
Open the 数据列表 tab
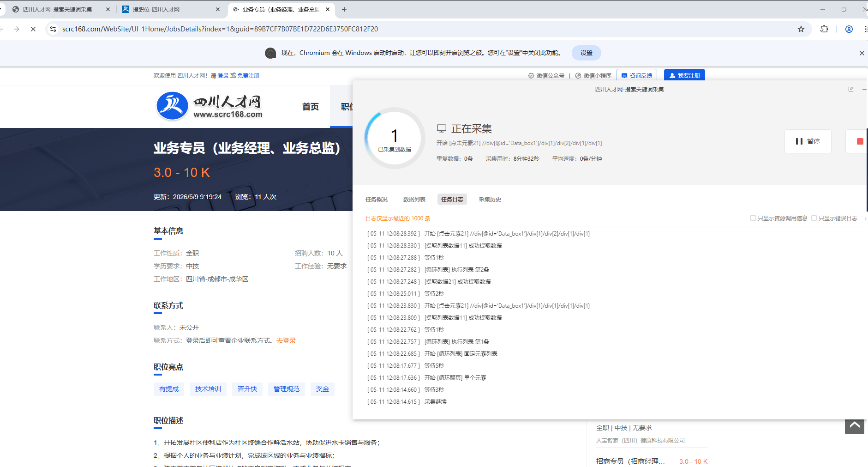click(414, 200)
